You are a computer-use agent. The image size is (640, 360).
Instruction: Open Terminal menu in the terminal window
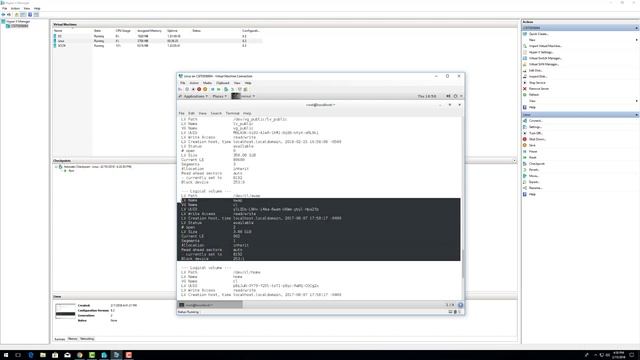(232, 113)
